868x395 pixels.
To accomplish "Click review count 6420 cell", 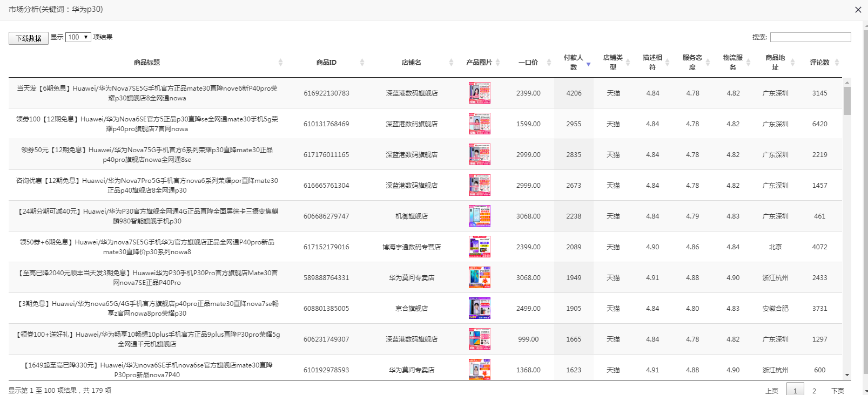I will click(819, 124).
